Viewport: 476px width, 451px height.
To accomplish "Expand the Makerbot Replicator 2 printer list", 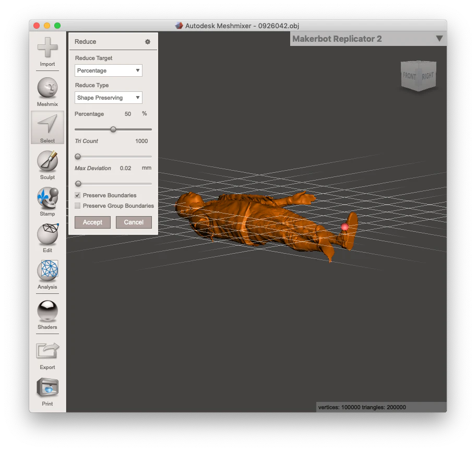I will click(x=439, y=39).
